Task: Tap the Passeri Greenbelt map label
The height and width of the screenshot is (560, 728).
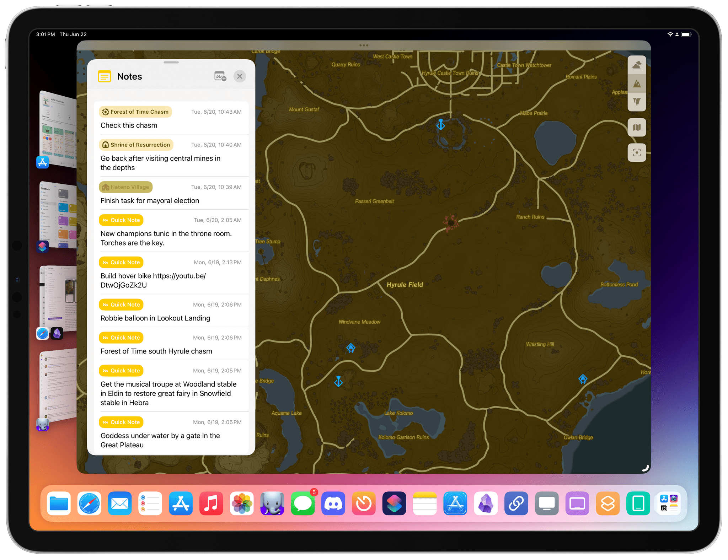Action: pos(374,201)
